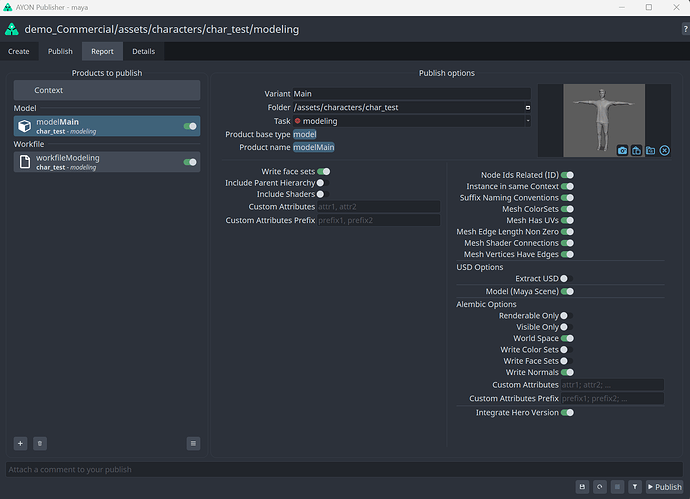
Task: Disable the modelMain product toggle
Action: click(x=190, y=126)
